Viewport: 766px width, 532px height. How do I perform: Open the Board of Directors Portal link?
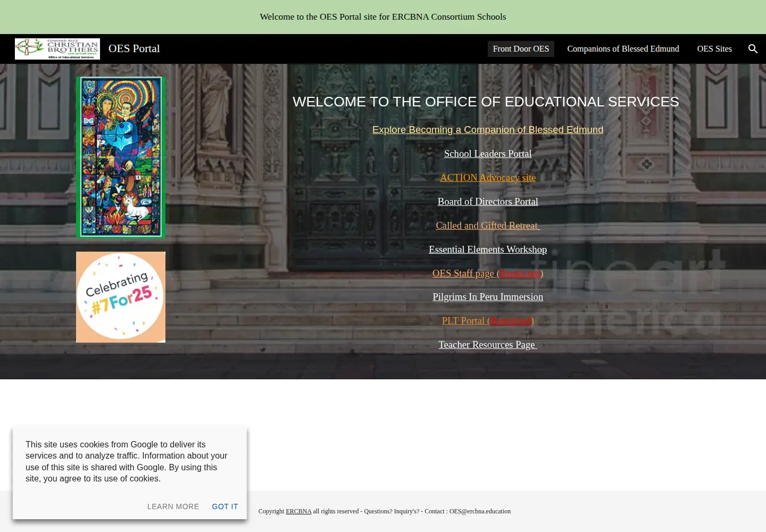[488, 202]
